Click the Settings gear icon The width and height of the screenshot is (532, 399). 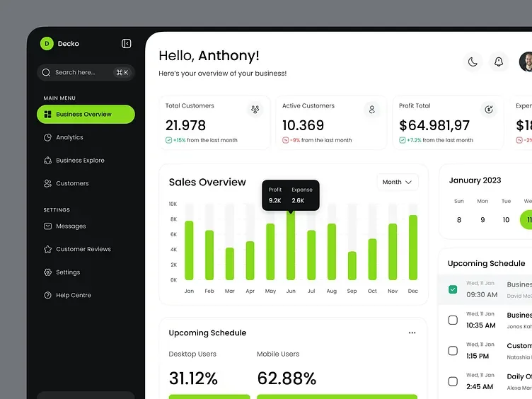coord(48,272)
